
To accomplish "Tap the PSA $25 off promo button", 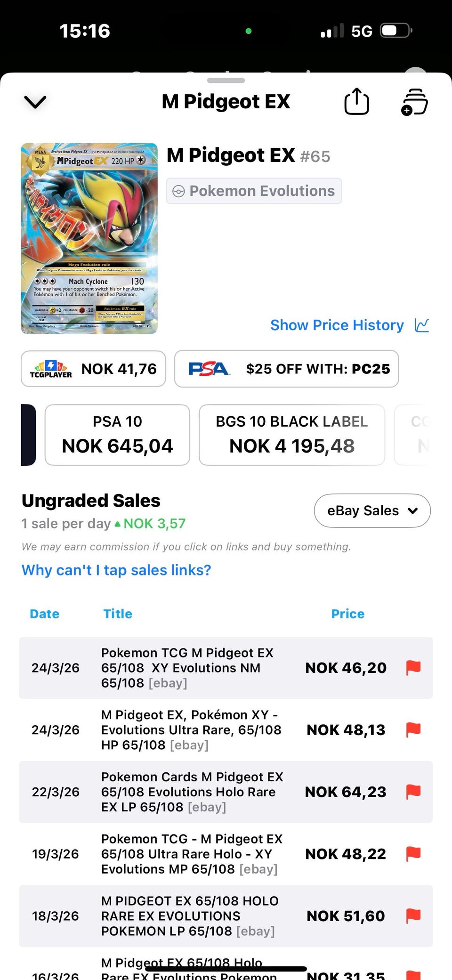I will click(x=286, y=369).
